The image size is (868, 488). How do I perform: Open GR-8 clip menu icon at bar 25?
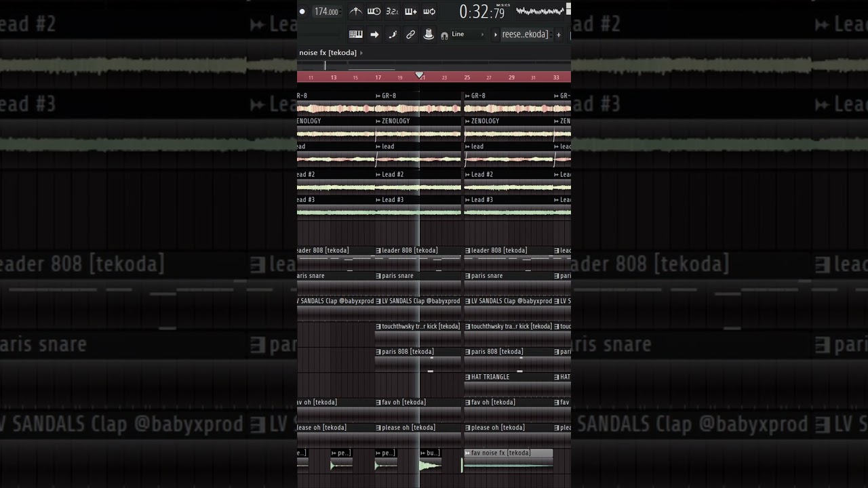click(x=468, y=96)
